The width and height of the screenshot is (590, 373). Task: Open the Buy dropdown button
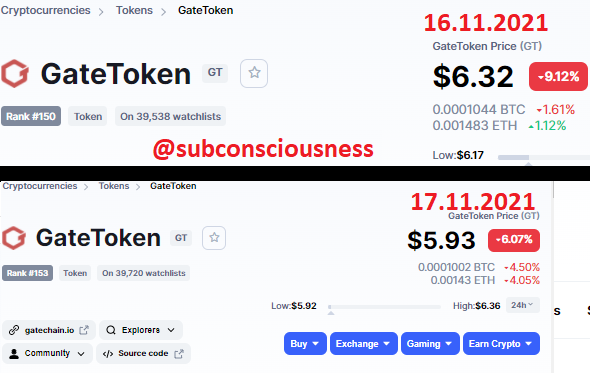[305, 344]
